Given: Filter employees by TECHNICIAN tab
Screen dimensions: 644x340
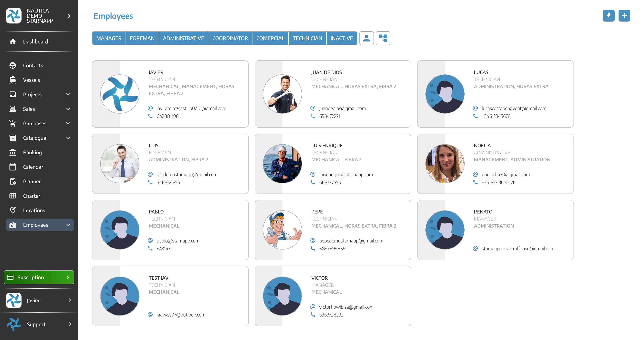Looking at the screenshot, I should [x=307, y=38].
